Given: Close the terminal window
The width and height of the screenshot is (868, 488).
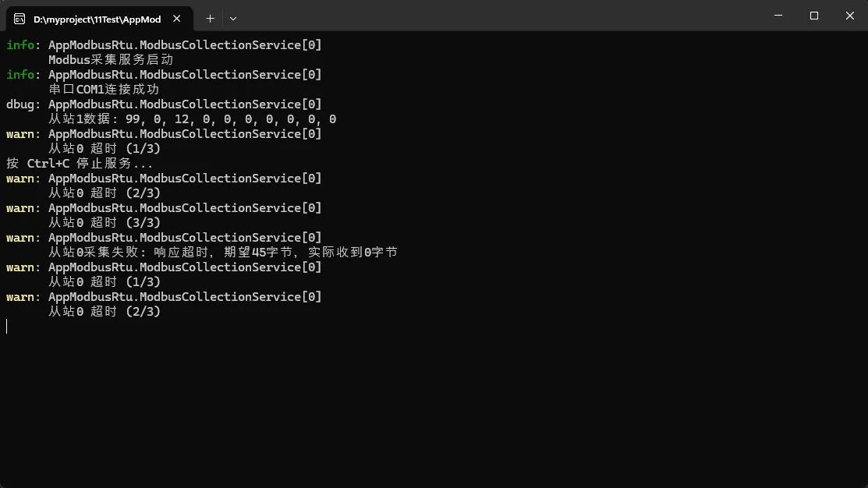Looking at the screenshot, I should click(850, 16).
